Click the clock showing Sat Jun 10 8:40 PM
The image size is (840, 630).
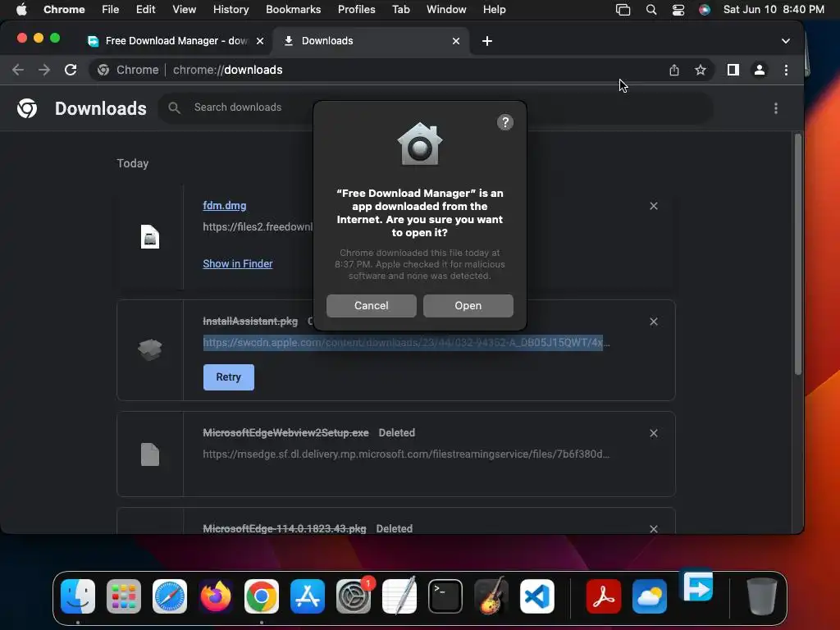point(774,9)
